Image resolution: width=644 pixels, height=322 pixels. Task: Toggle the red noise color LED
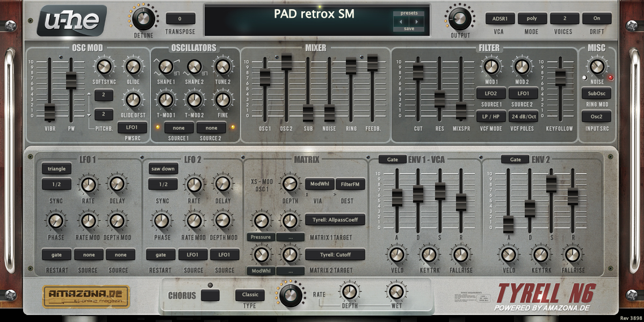(611, 77)
